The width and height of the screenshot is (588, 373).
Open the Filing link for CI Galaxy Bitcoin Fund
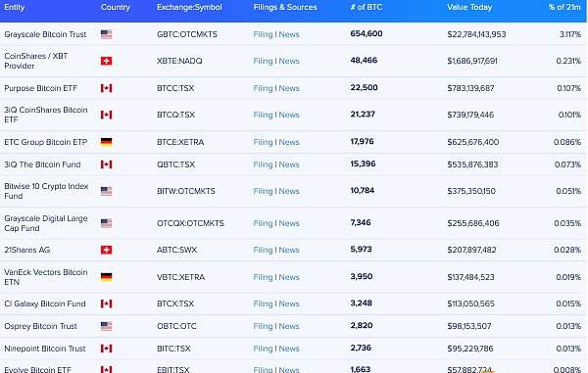(263, 304)
